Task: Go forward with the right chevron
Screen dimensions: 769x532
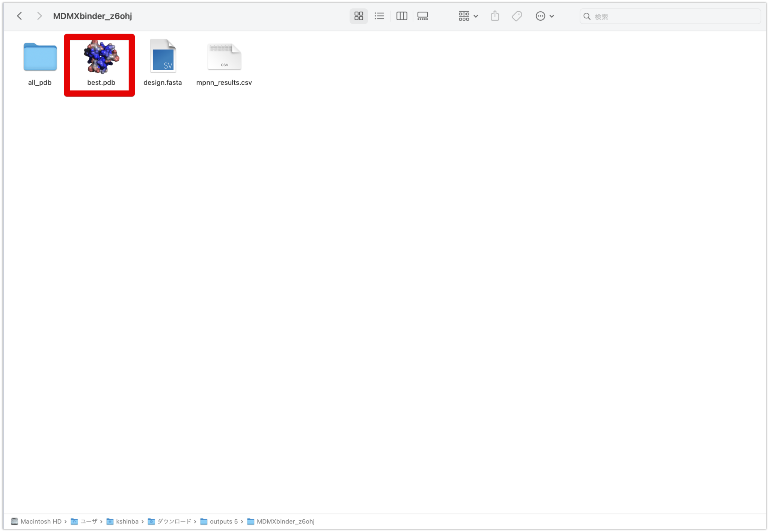Action: [39, 16]
